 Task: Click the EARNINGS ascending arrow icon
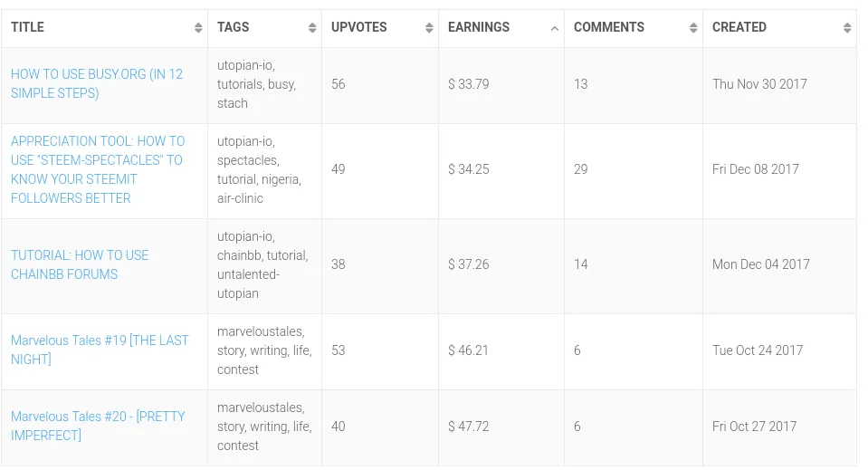555,28
